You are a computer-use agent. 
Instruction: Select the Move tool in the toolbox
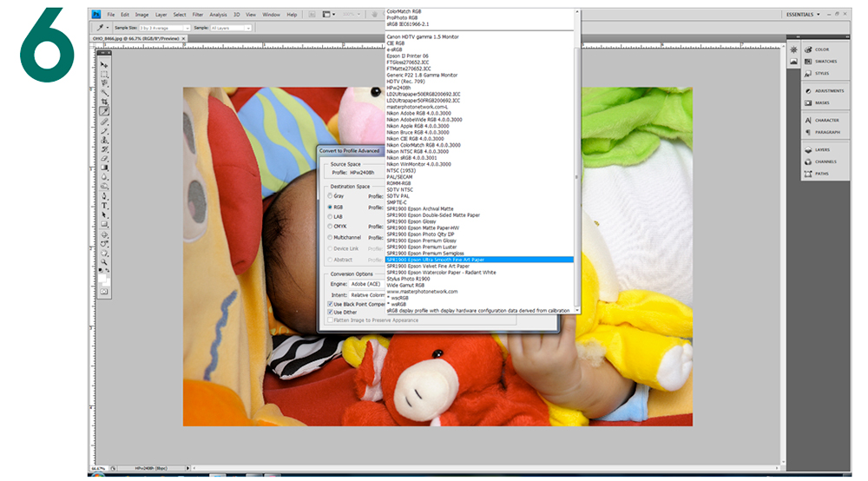[104, 65]
